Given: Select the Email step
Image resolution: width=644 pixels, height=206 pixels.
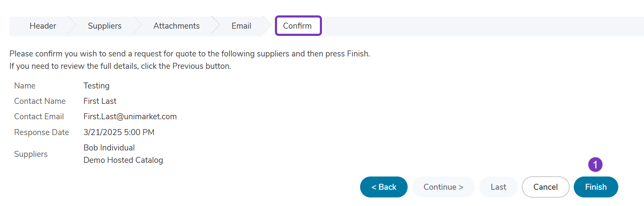Looking at the screenshot, I should pos(241,26).
